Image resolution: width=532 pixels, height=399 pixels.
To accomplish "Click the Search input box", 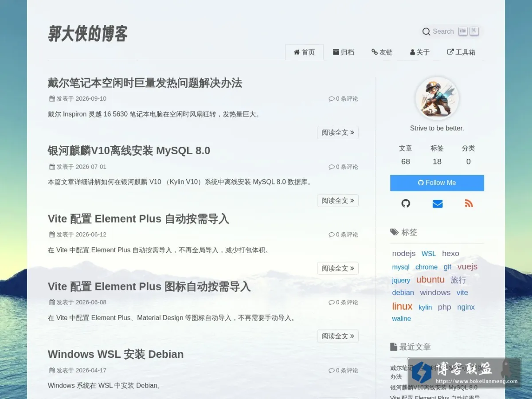I will point(450,31).
